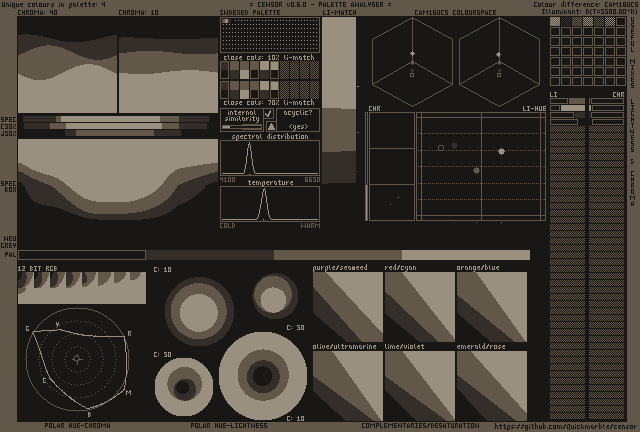Click the G label on polar hue-chroma
The image size is (640, 432).
pos(27,329)
